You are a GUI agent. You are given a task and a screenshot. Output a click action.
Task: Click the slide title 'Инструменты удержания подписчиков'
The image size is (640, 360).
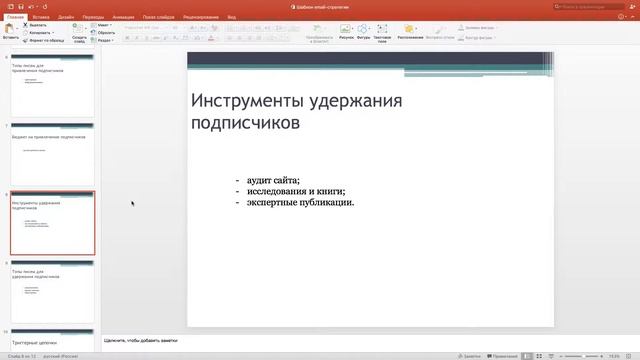(296, 111)
